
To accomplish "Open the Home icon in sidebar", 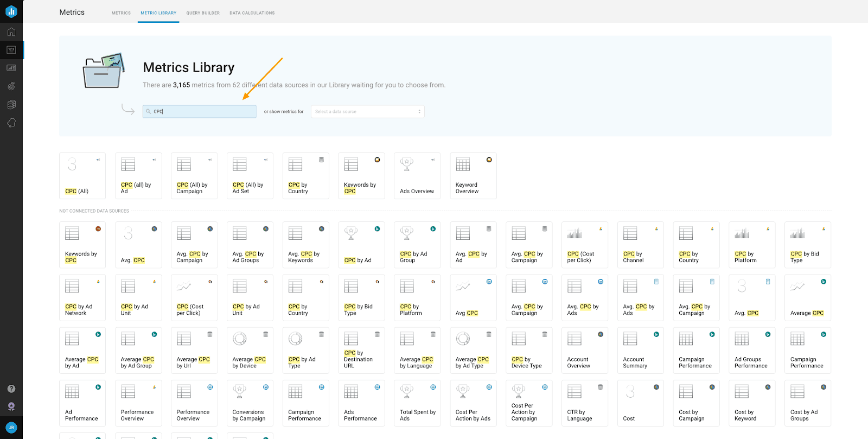I will pyautogui.click(x=11, y=32).
